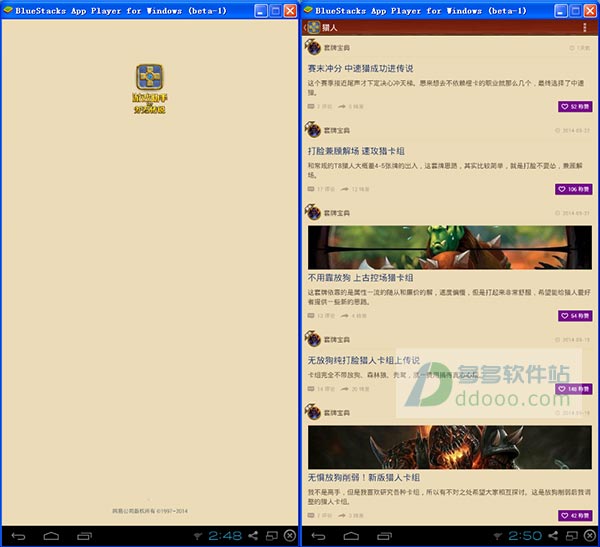Open recent apps in left window
The width and height of the screenshot is (600, 547).
[x=85, y=536]
